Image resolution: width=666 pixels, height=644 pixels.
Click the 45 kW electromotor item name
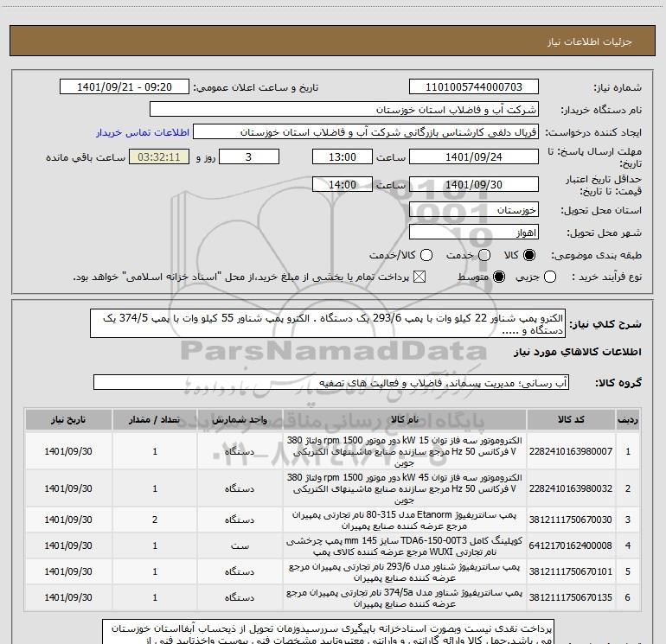click(x=405, y=488)
